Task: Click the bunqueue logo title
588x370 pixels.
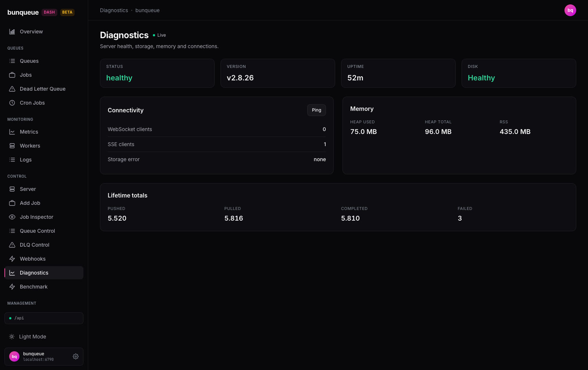Action: coord(23,12)
